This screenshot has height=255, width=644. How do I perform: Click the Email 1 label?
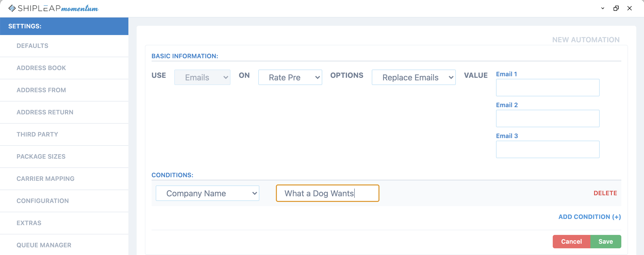click(507, 74)
